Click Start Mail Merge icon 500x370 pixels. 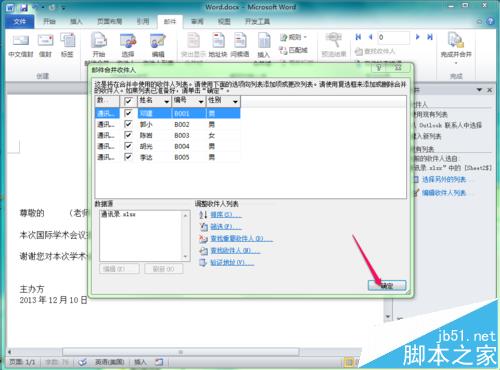click(x=99, y=41)
